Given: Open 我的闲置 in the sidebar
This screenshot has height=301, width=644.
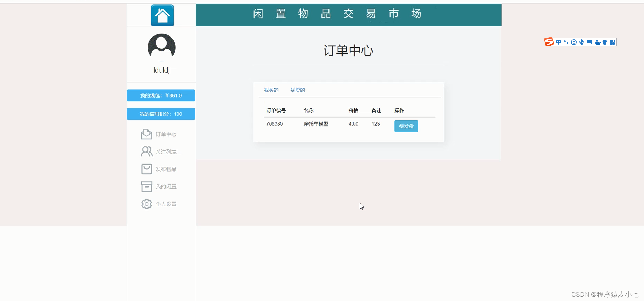Looking at the screenshot, I should pos(166,187).
